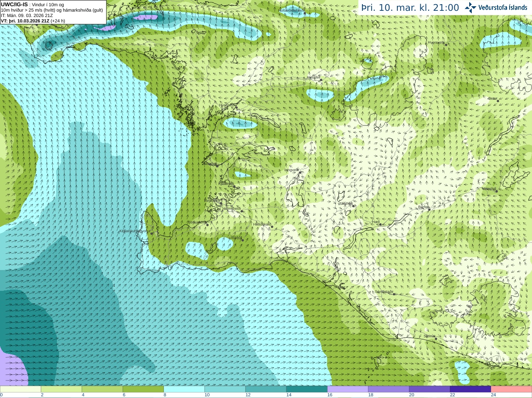The width and height of the screenshot is (532, 398).
Task: Click the legend tick value 8
Action: point(165,395)
